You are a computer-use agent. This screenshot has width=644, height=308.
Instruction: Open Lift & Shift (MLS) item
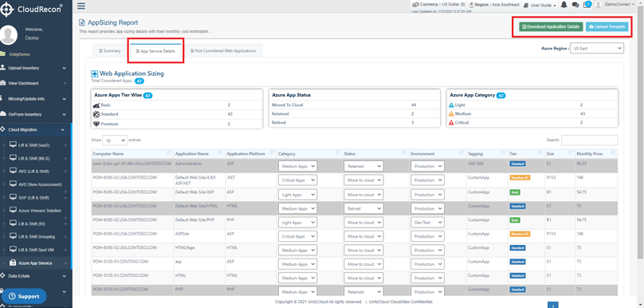pos(37,158)
